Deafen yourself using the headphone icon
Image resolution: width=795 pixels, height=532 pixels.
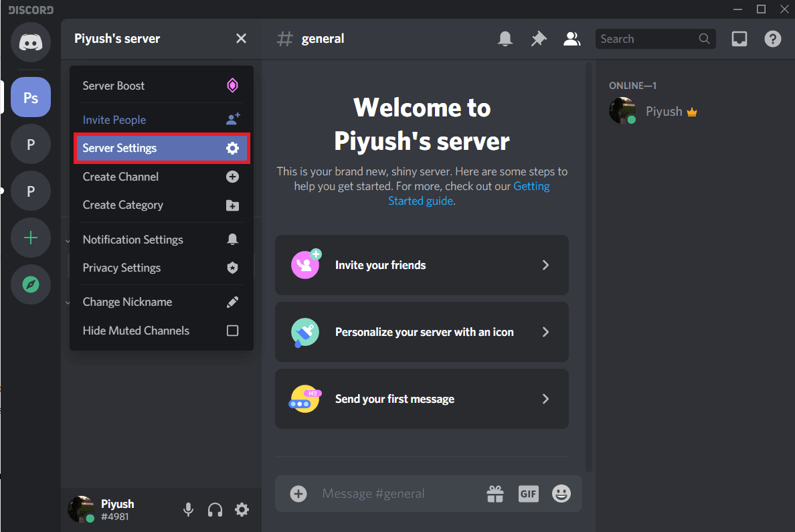coord(215,509)
